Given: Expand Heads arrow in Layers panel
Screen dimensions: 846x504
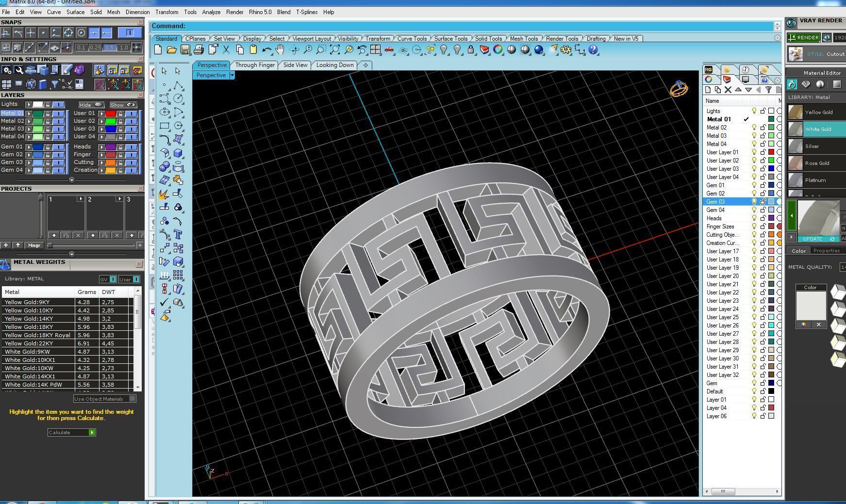Looking at the screenshot, I should [x=101, y=146].
